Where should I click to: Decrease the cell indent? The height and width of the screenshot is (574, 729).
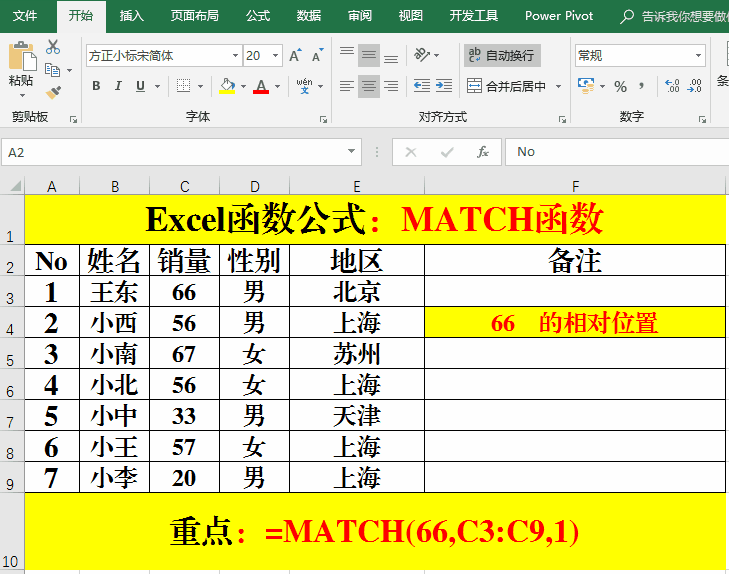(x=422, y=86)
